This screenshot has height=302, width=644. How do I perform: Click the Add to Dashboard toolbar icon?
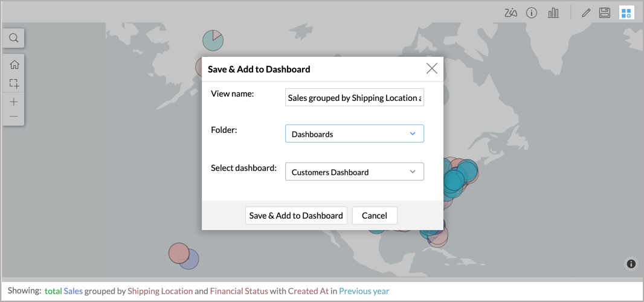(626, 13)
